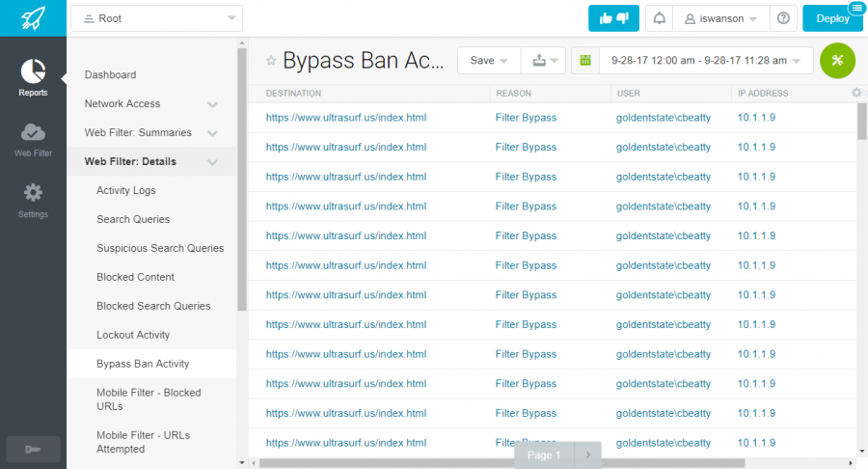Open the first row's ultrasurf URL link
Viewport: 868px width, 469px height.
[x=346, y=118]
